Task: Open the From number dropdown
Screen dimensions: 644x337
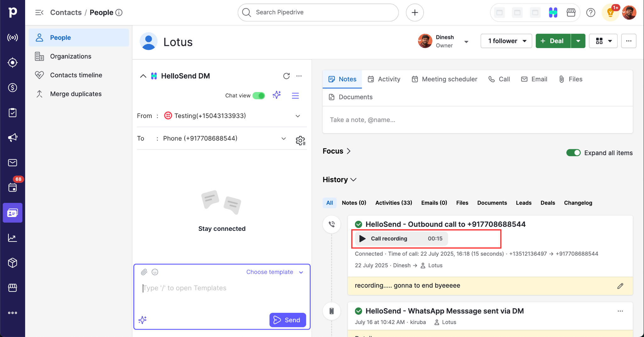Action: click(298, 116)
